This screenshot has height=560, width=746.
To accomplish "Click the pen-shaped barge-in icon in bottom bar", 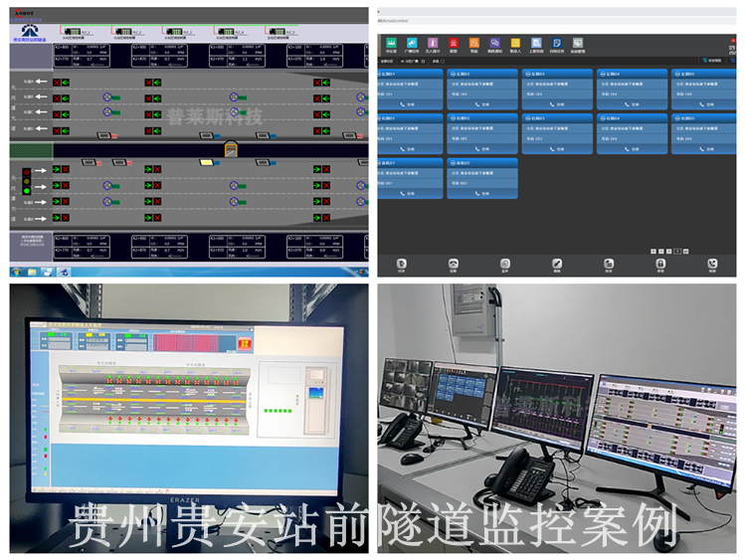I will (x=557, y=264).
